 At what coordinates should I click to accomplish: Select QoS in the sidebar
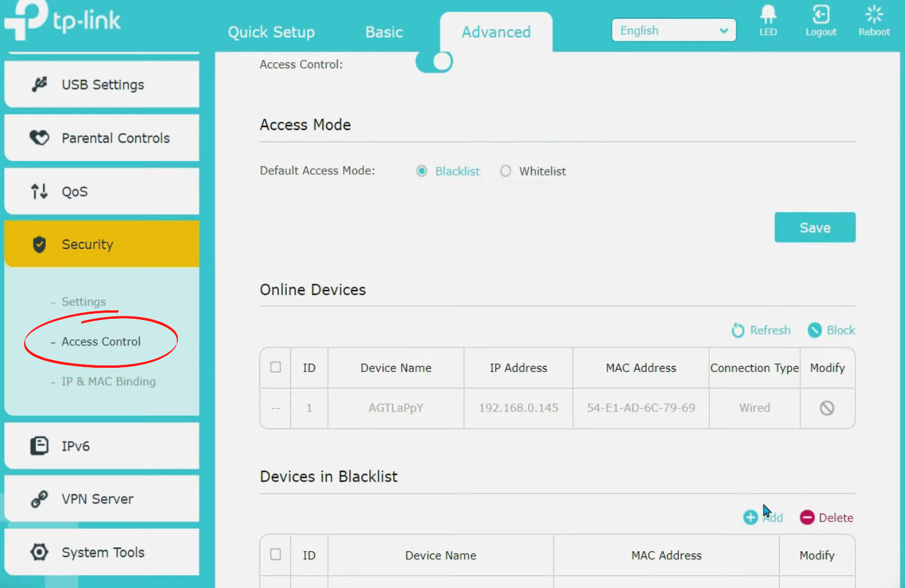click(74, 191)
